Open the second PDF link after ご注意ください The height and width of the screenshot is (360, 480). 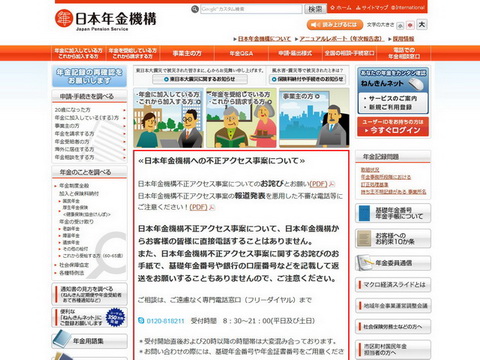198,207
